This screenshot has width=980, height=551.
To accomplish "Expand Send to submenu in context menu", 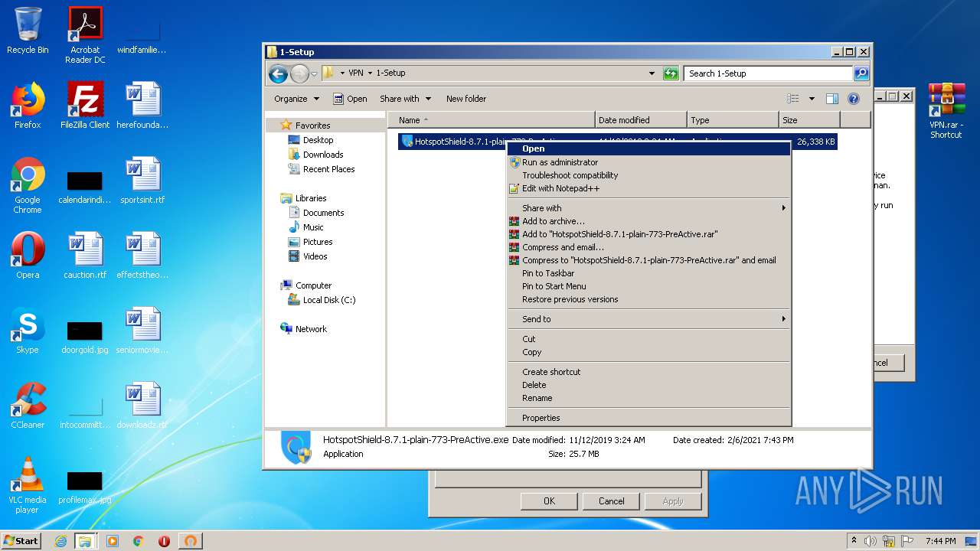I will [648, 319].
